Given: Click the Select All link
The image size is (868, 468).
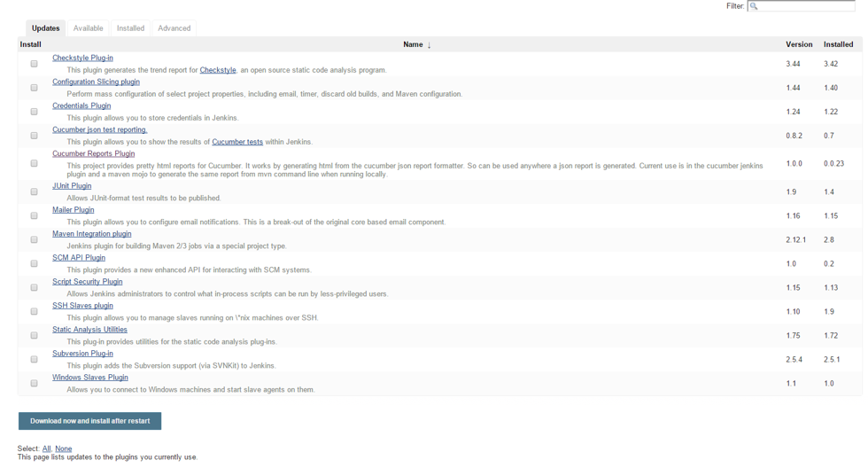Looking at the screenshot, I should (46, 448).
